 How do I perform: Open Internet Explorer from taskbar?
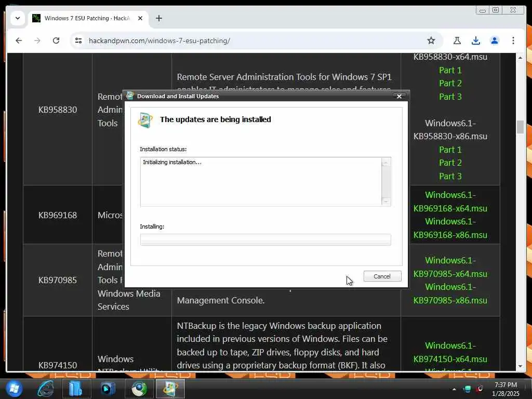tap(46, 389)
